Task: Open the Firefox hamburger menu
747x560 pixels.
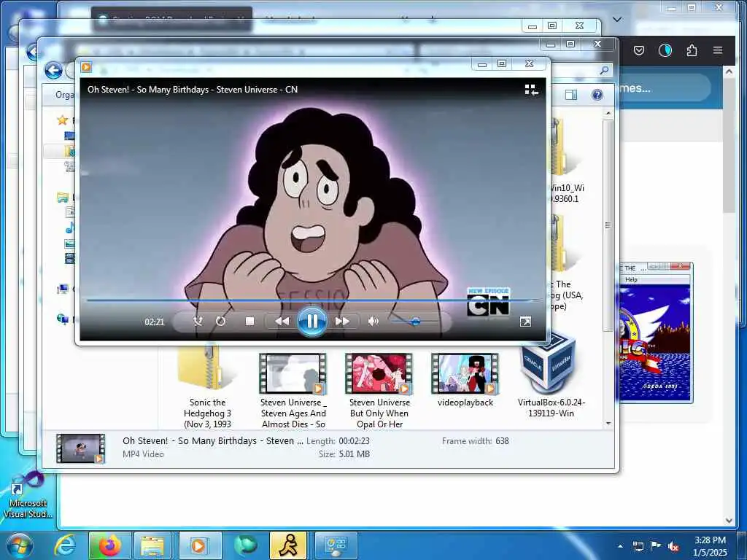Action: (718, 50)
